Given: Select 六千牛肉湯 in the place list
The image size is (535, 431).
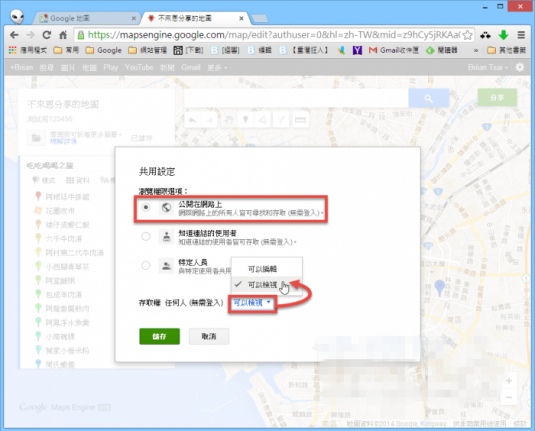Looking at the screenshot, I should pyautogui.click(x=64, y=239).
